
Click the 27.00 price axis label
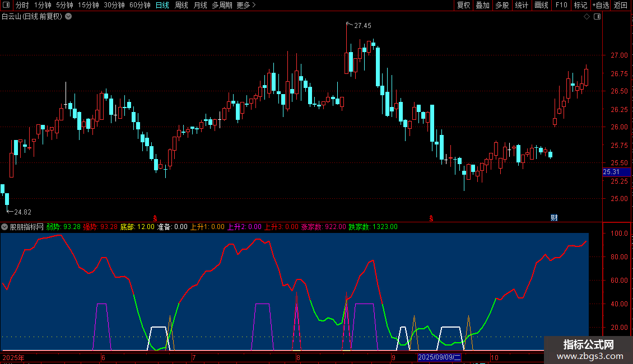pos(619,55)
